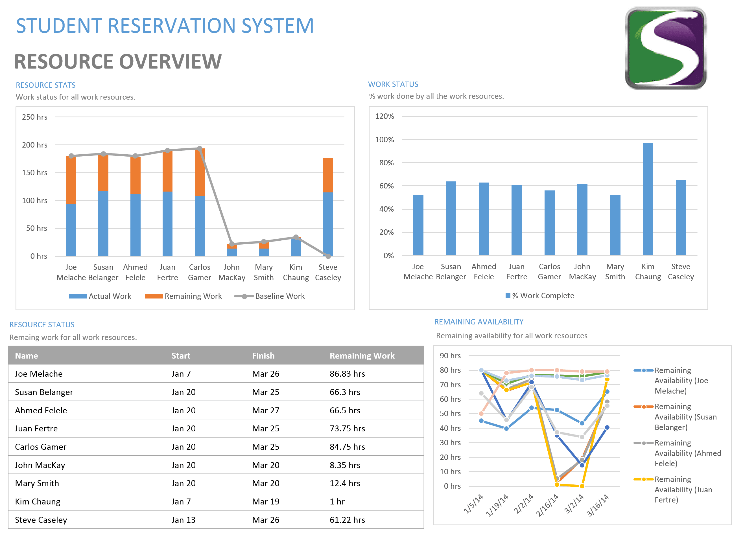The width and height of the screenshot is (756, 540).
Task: Select Joe Melache's bar in Work Status chart
Action: pos(418,225)
